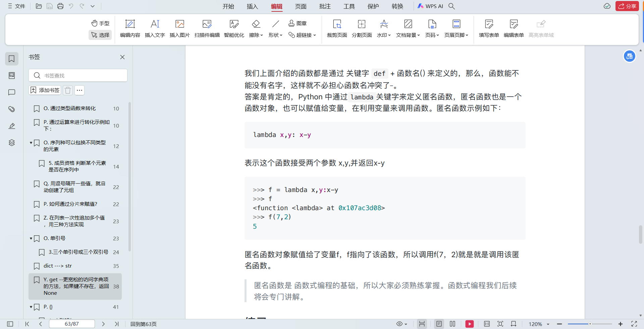The image size is (644, 329).
Task: Switch to the 转换 tab
Action: [x=397, y=6]
